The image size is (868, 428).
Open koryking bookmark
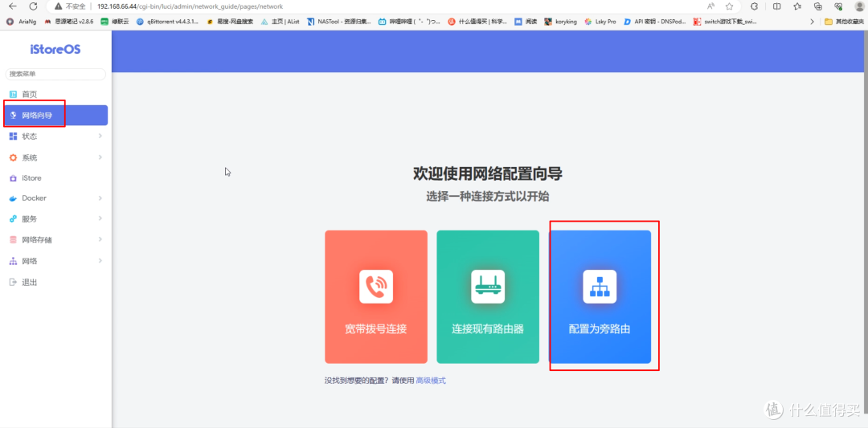[x=560, y=22]
